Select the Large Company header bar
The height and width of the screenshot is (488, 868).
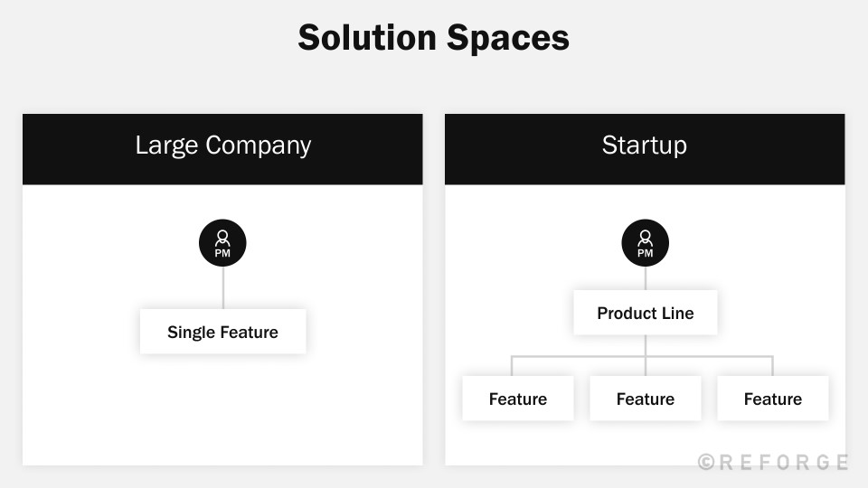pyautogui.click(x=222, y=149)
